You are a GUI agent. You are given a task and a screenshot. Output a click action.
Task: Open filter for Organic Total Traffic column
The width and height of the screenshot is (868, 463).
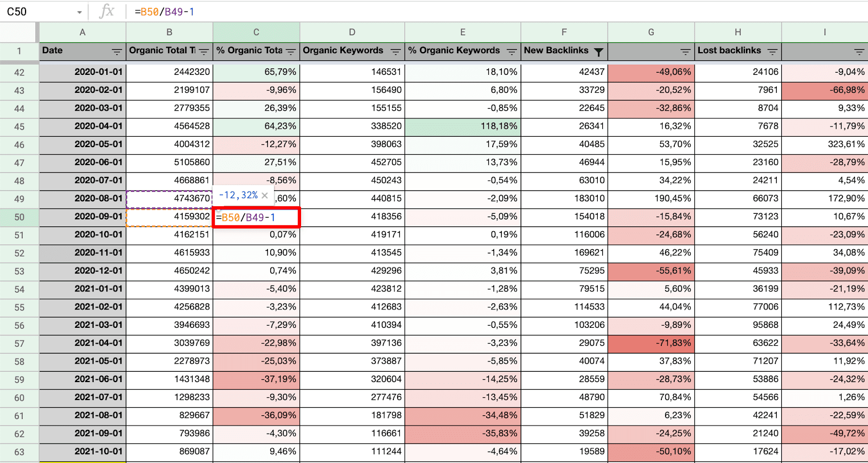(x=204, y=52)
